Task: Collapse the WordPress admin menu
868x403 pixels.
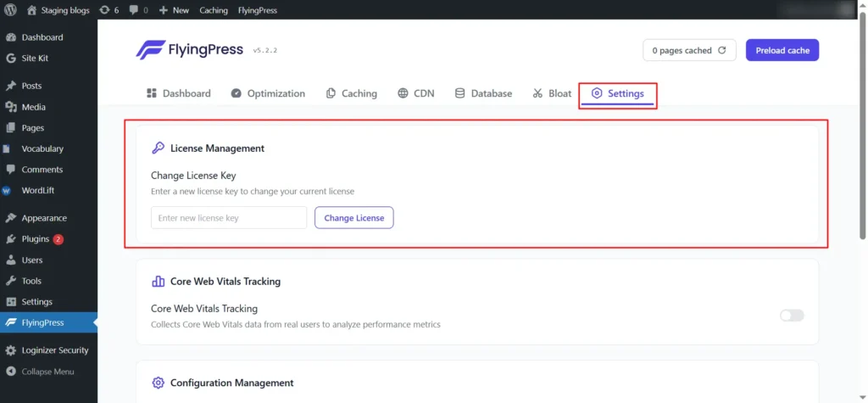Action: tap(47, 372)
